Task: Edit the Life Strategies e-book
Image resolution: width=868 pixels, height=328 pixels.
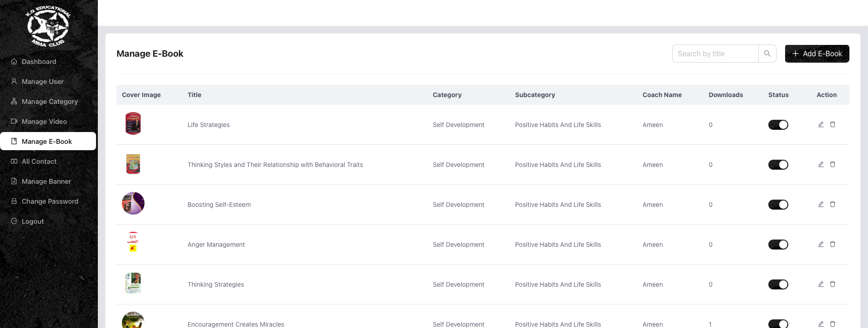Action: click(x=820, y=124)
